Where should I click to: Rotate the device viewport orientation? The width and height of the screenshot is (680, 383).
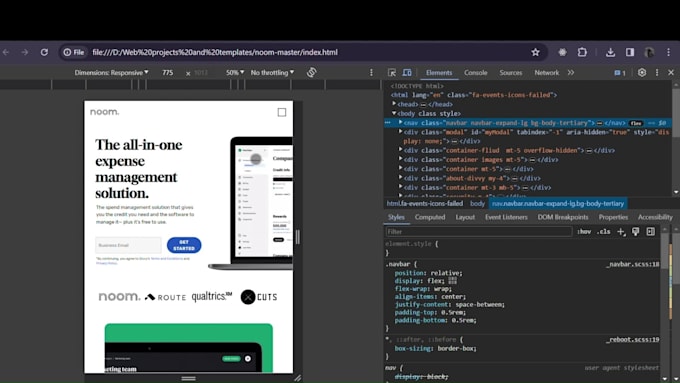point(311,72)
